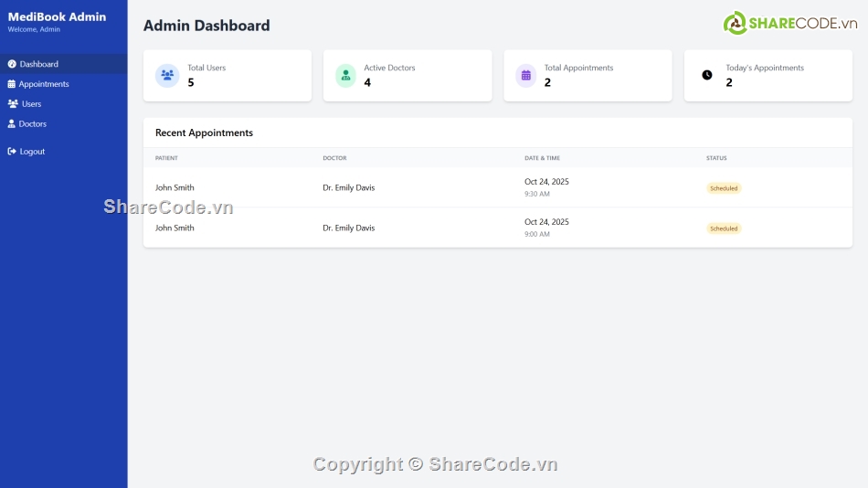Screen dimensions: 868x488
Task: Click the MediBook Admin title
Action: [x=57, y=16]
